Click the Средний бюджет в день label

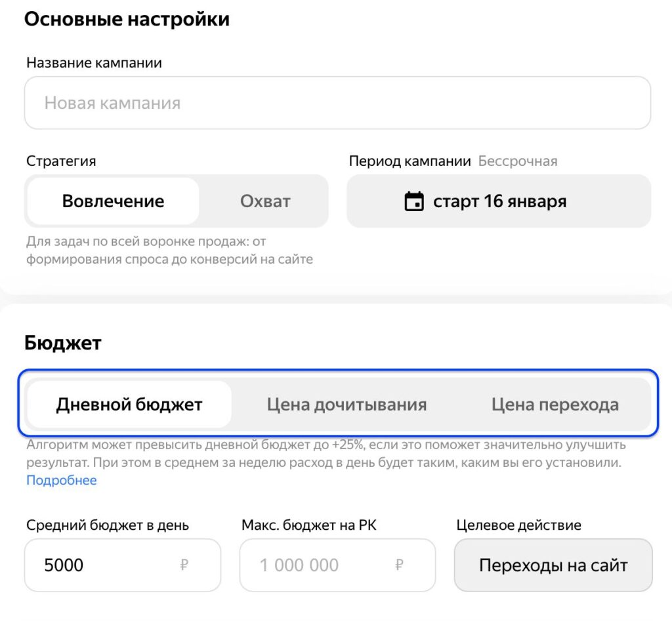coord(108,525)
